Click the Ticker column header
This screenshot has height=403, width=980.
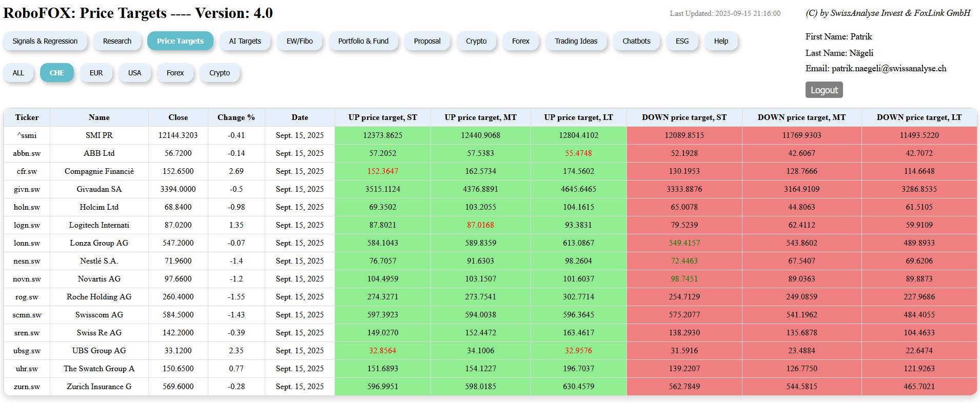pos(27,117)
